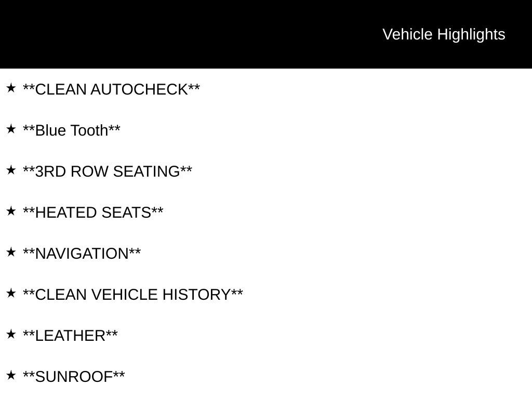
Task: Select the star bullet next to LEATHER
Action: coord(11,335)
